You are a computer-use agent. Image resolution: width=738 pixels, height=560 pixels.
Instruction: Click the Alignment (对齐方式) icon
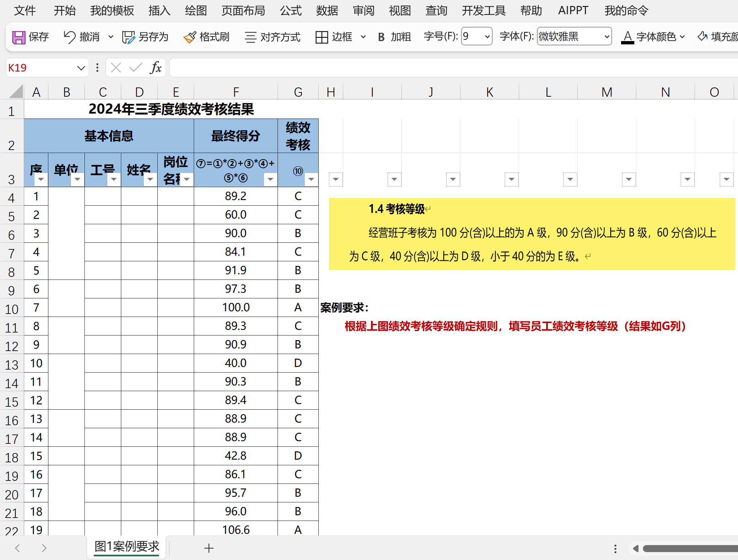pyautogui.click(x=250, y=37)
